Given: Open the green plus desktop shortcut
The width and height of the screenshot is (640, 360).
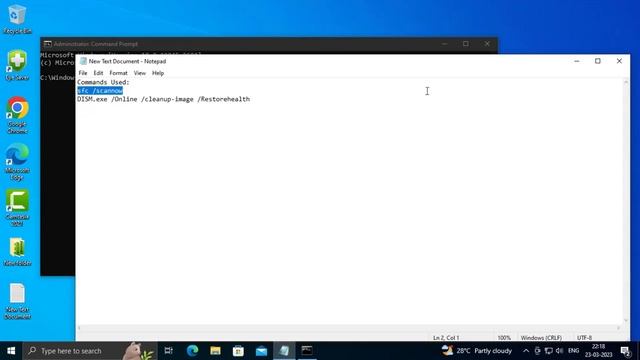Looking at the screenshot, I should 17,65.
